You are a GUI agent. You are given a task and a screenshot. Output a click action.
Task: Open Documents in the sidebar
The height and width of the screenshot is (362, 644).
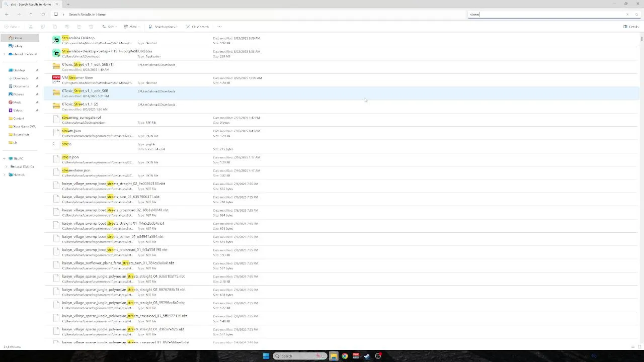point(21,86)
